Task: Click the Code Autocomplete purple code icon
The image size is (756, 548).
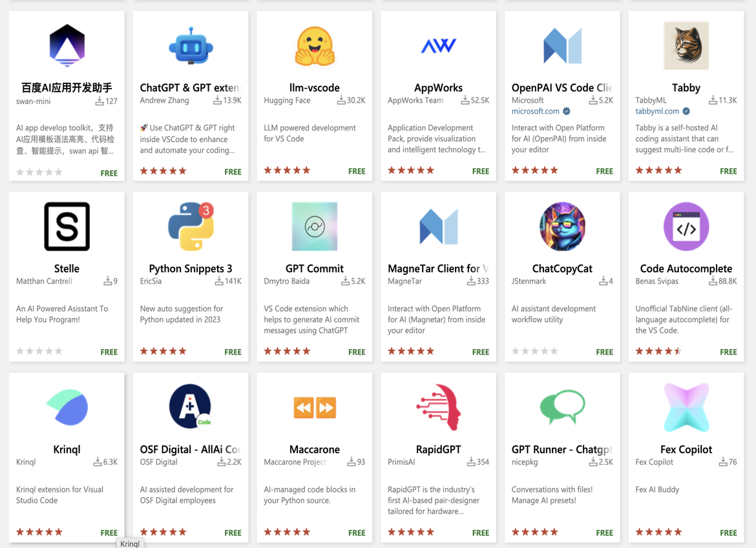Action: point(686,226)
